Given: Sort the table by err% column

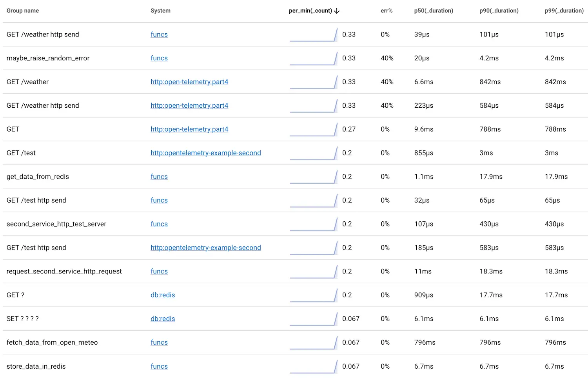Looking at the screenshot, I should (x=386, y=11).
